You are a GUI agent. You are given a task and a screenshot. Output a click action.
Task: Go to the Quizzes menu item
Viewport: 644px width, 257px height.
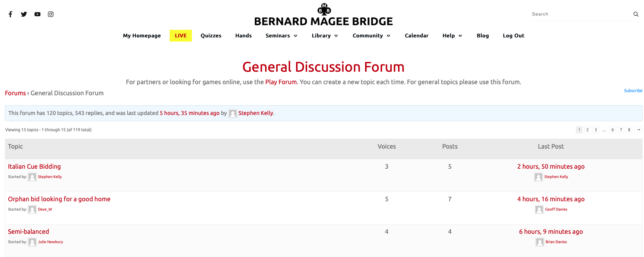click(211, 36)
